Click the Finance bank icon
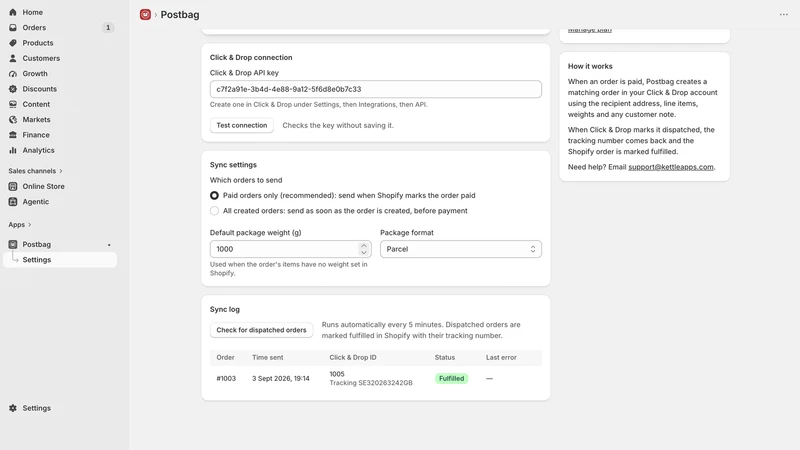800x450 pixels. [13, 135]
